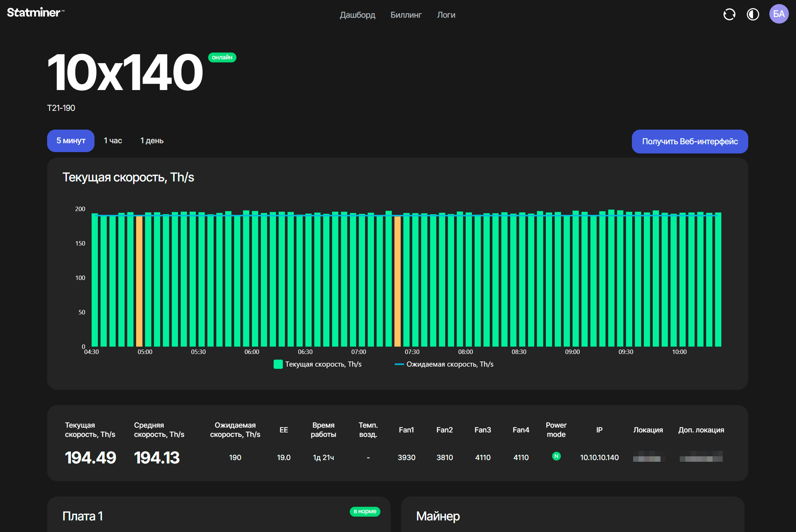Click the orange bar near 05:00
The height and width of the screenshot is (532, 796).
click(139, 281)
